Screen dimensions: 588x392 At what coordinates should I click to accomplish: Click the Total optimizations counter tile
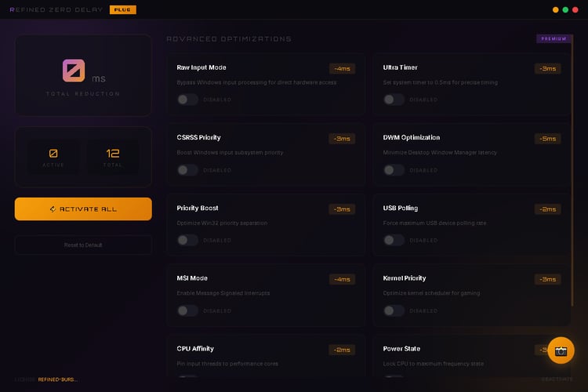(x=112, y=157)
